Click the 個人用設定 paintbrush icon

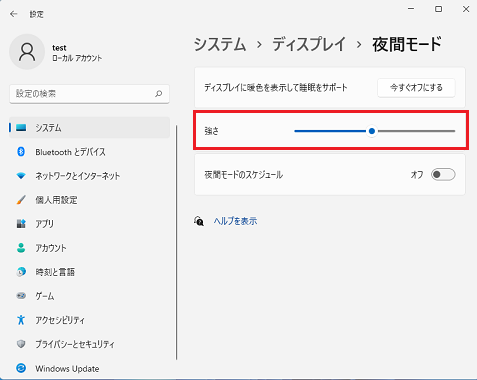[x=21, y=200]
